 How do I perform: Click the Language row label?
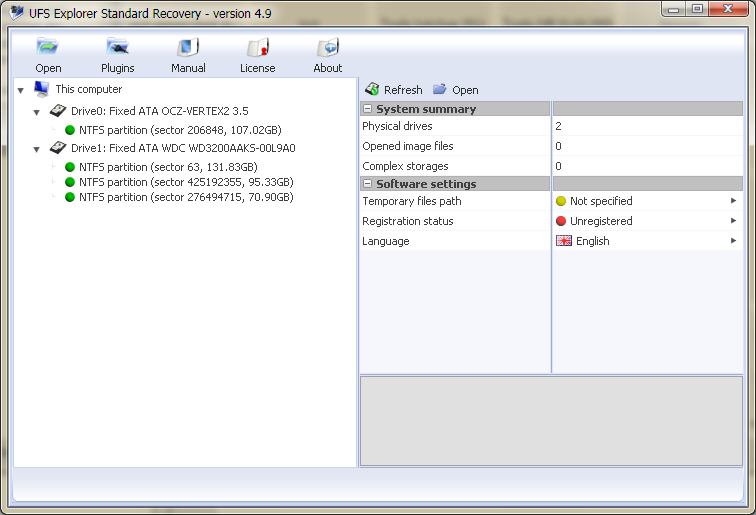386,241
